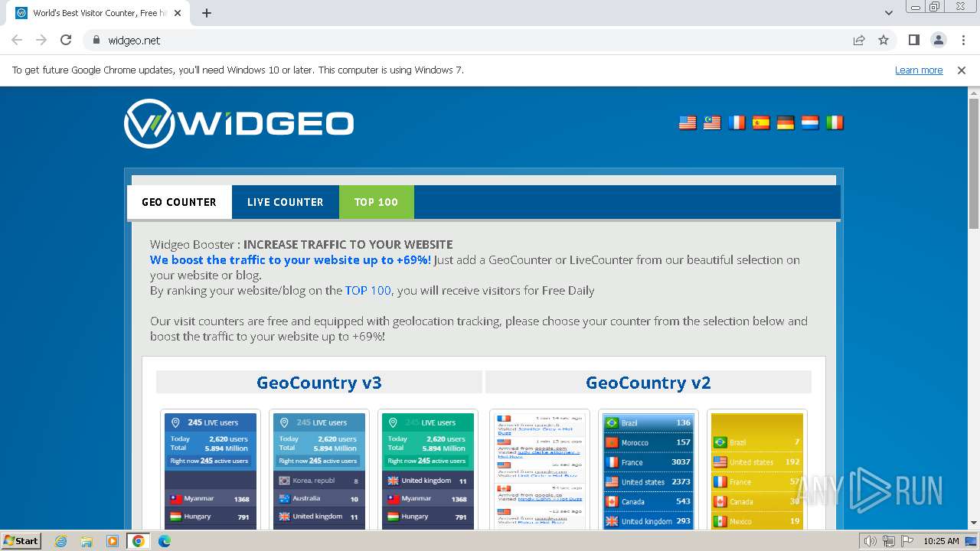Image resolution: width=980 pixels, height=551 pixels.
Task: Open Chrome three-dot menu
Action: click(963, 40)
